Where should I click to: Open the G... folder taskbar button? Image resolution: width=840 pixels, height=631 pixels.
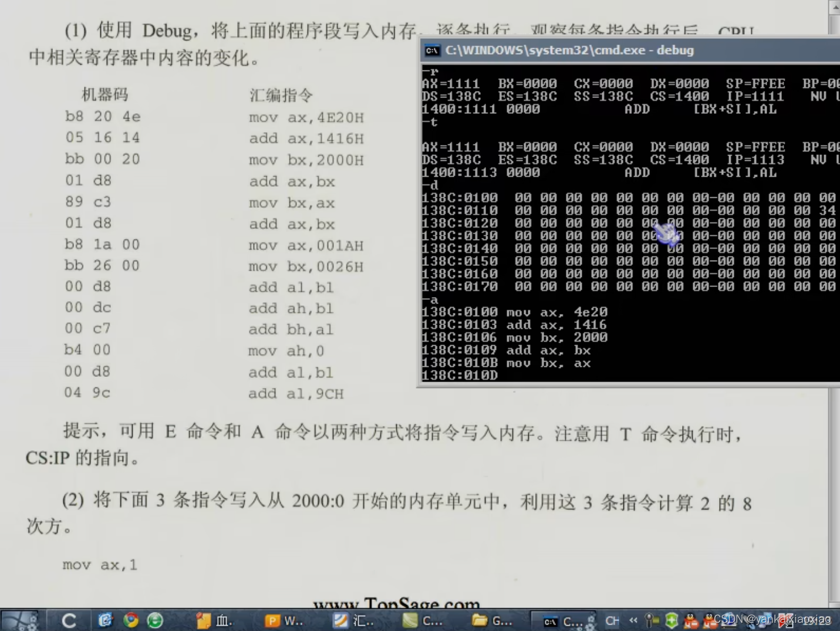coord(493,620)
